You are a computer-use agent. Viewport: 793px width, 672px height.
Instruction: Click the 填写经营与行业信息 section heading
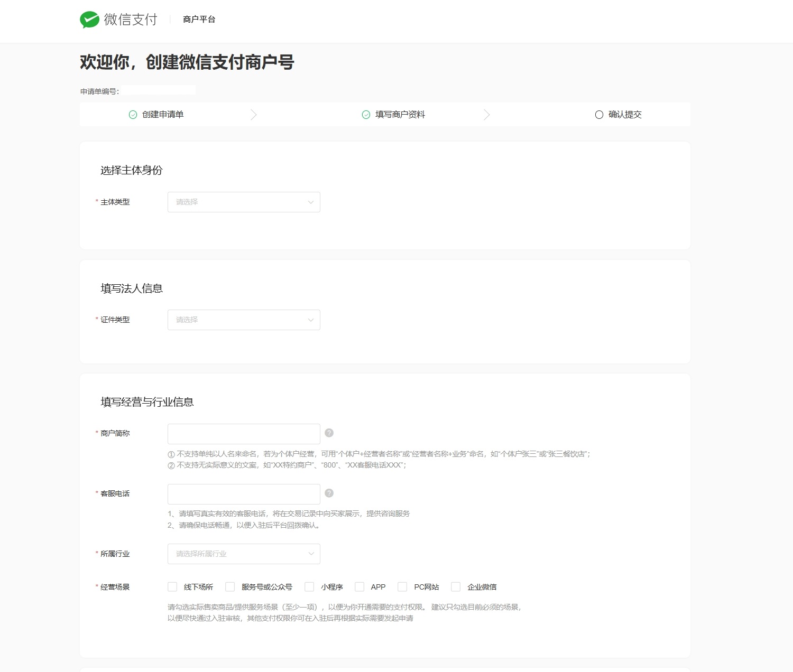pyautogui.click(x=147, y=402)
